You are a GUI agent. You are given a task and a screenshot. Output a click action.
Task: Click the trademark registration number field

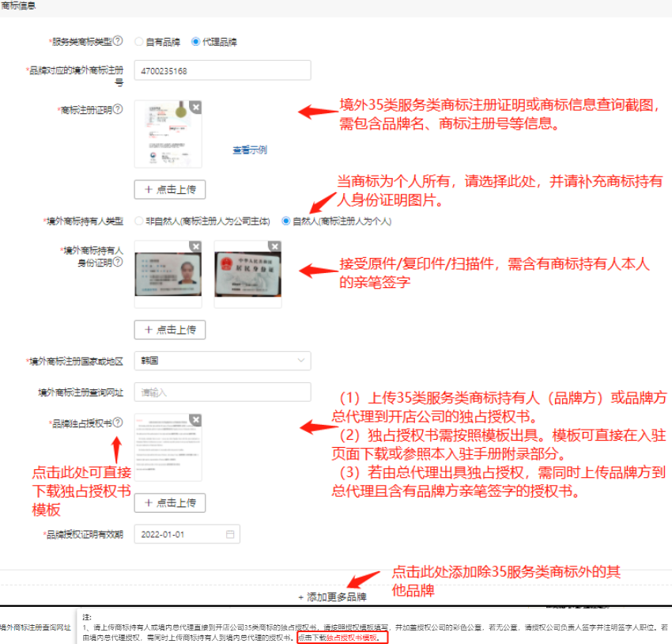coord(222,70)
